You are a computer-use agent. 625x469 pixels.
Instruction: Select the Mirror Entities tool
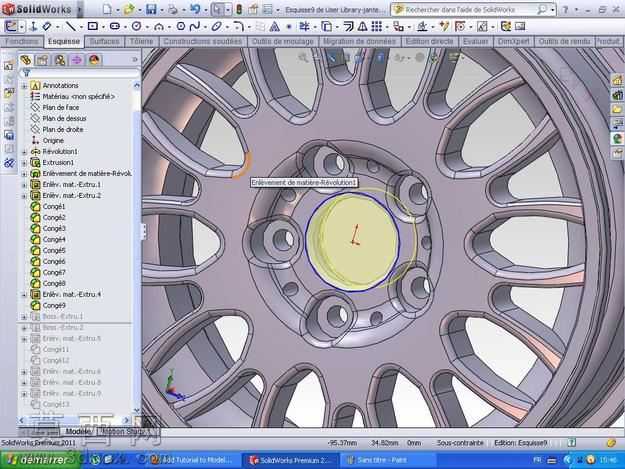[362, 26]
